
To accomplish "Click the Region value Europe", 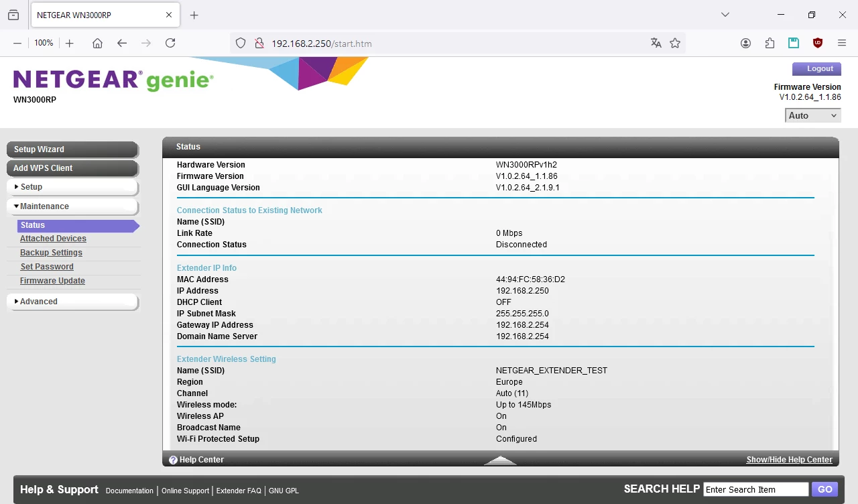I will (x=509, y=382).
